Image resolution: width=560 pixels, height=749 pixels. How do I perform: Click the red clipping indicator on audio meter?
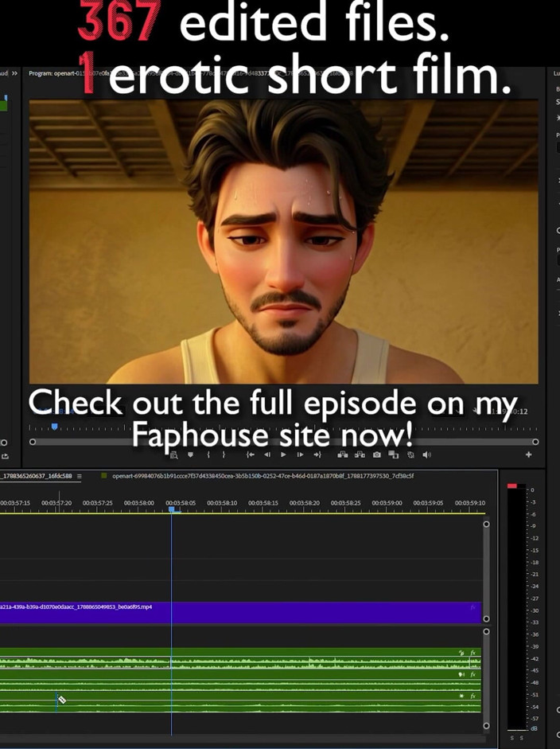click(512, 486)
